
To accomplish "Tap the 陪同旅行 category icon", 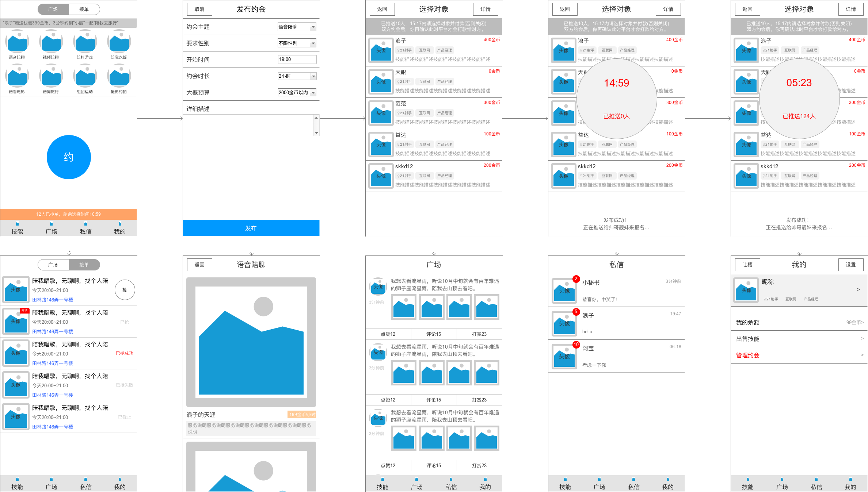I will click(51, 76).
